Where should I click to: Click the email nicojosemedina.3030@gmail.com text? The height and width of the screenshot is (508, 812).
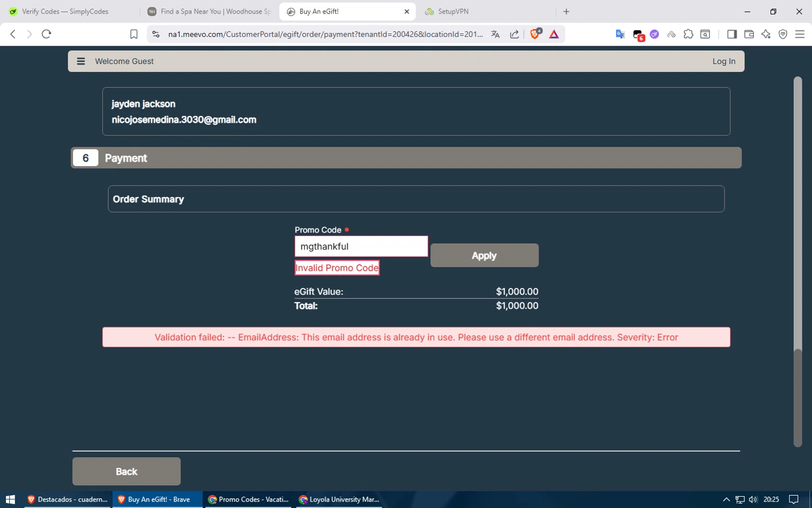tap(184, 120)
